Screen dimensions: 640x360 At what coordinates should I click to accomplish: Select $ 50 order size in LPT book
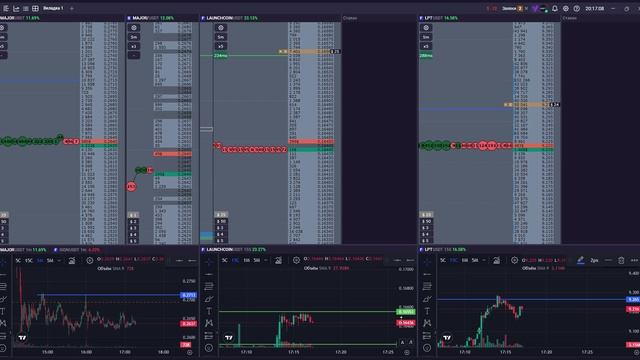[x=426, y=221]
